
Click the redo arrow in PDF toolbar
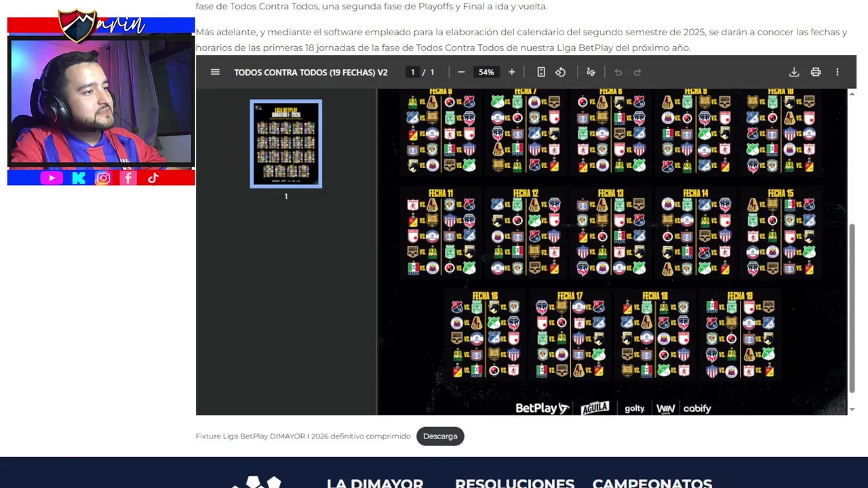pyautogui.click(x=637, y=72)
